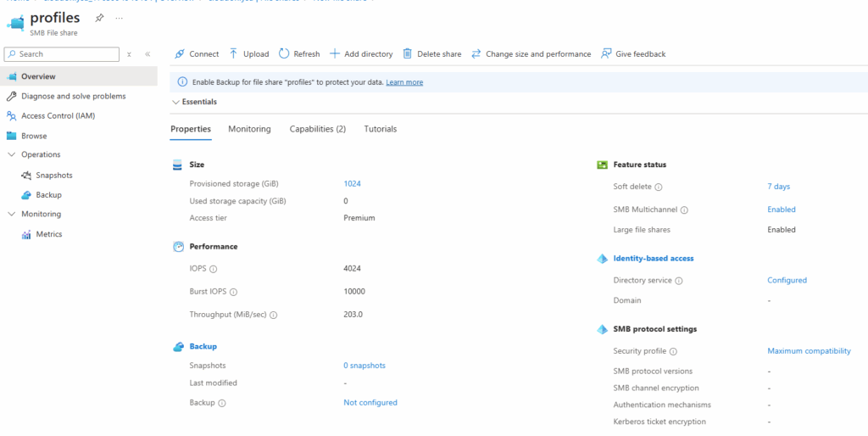
Task: Collapse the Essentials section
Action: 175,102
